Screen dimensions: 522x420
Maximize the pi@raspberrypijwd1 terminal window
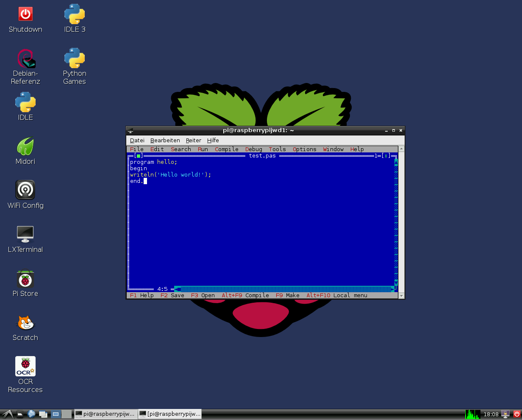coord(394,130)
